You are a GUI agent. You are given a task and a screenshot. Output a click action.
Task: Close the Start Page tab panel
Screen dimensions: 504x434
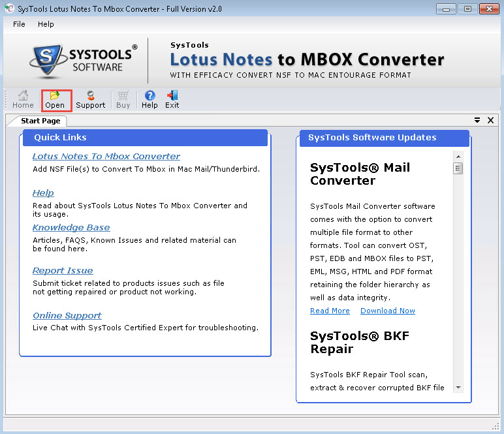click(x=490, y=120)
